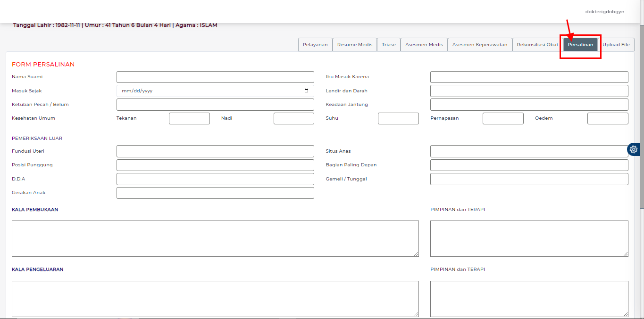Focus the PIMPINAN dan TERAPI text area
This screenshot has height=319, width=644.
[x=529, y=238]
